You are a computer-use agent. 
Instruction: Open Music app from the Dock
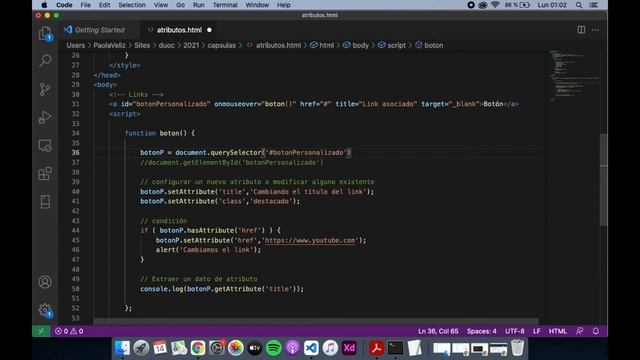click(x=330, y=348)
